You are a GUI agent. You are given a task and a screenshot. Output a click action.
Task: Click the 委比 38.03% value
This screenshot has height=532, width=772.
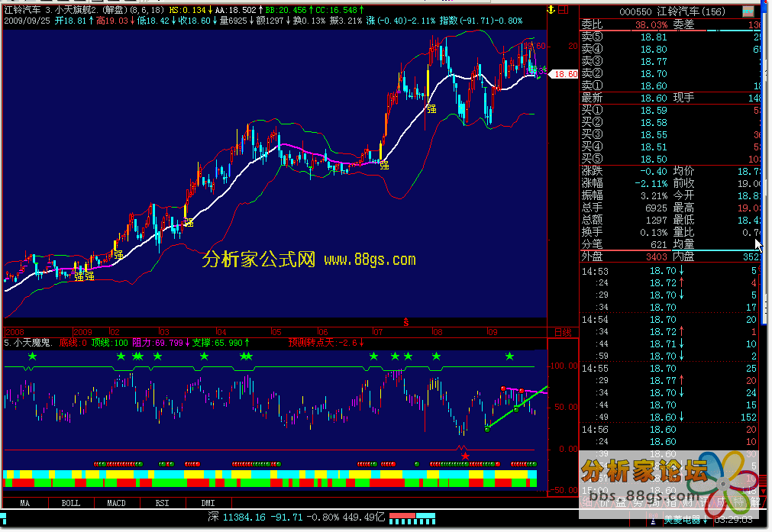coord(651,25)
